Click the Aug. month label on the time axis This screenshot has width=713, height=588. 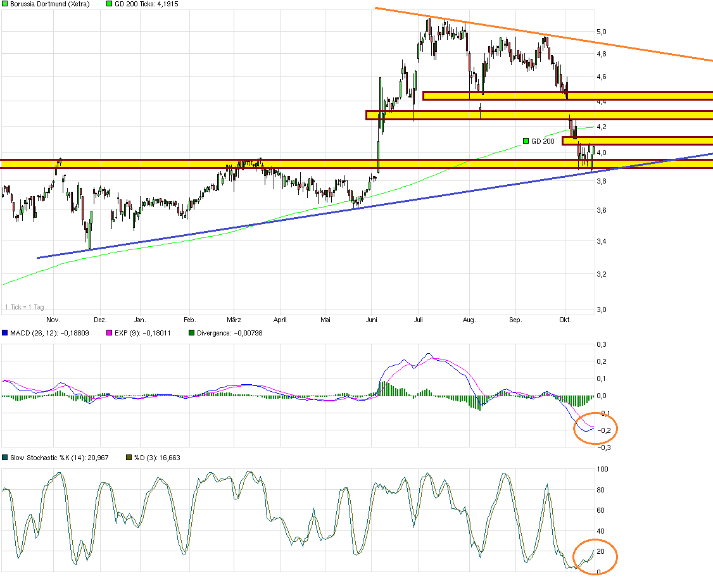point(469,320)
